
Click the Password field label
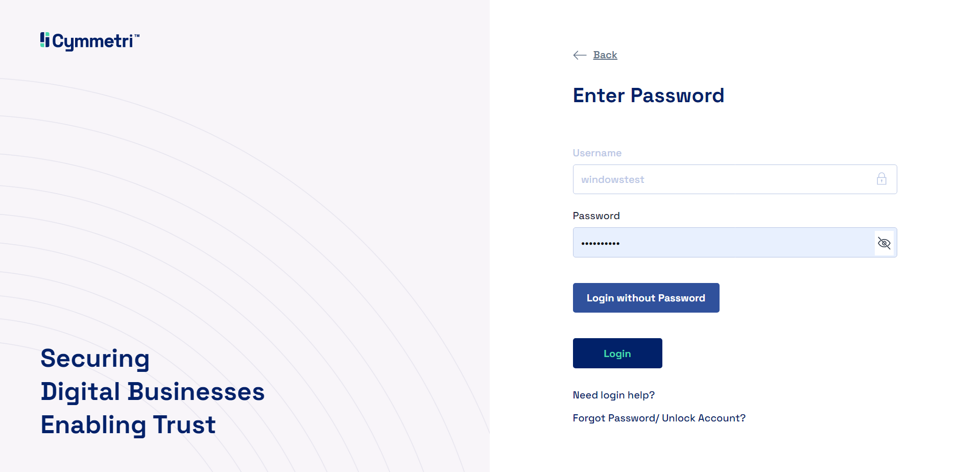click(596, 216)
